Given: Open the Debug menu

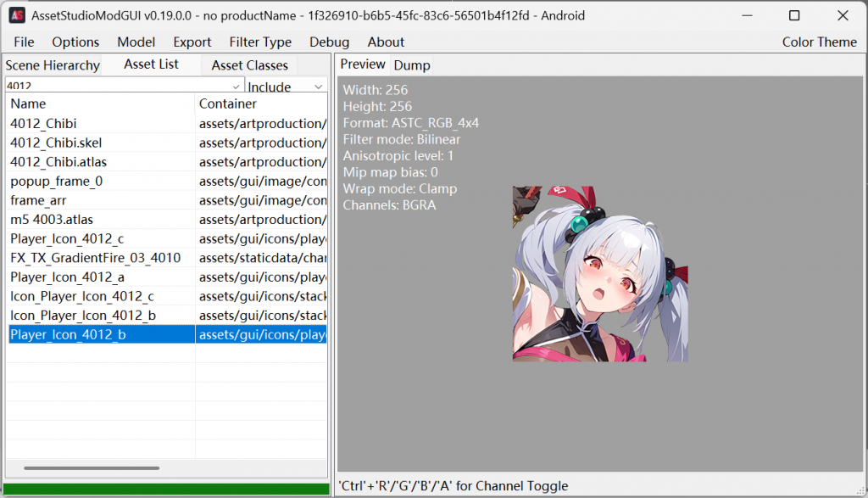Looking at the screenshot, I should pos(329,42).
